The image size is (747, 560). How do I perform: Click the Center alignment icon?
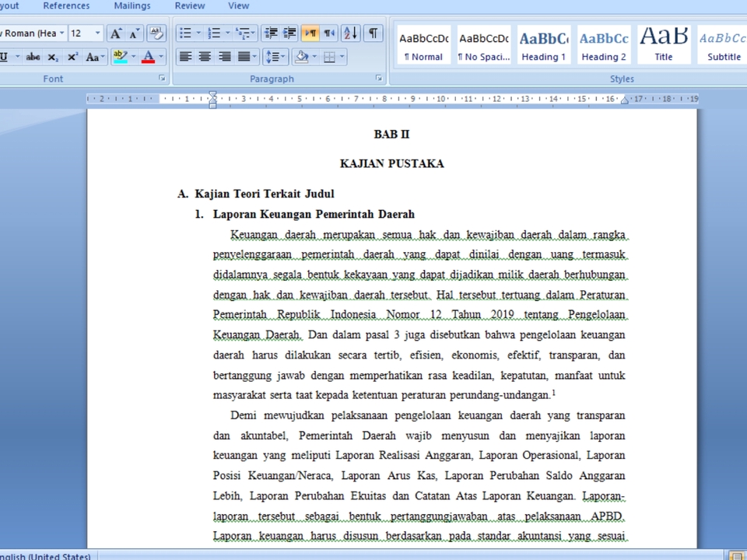(x=205, y=56)
